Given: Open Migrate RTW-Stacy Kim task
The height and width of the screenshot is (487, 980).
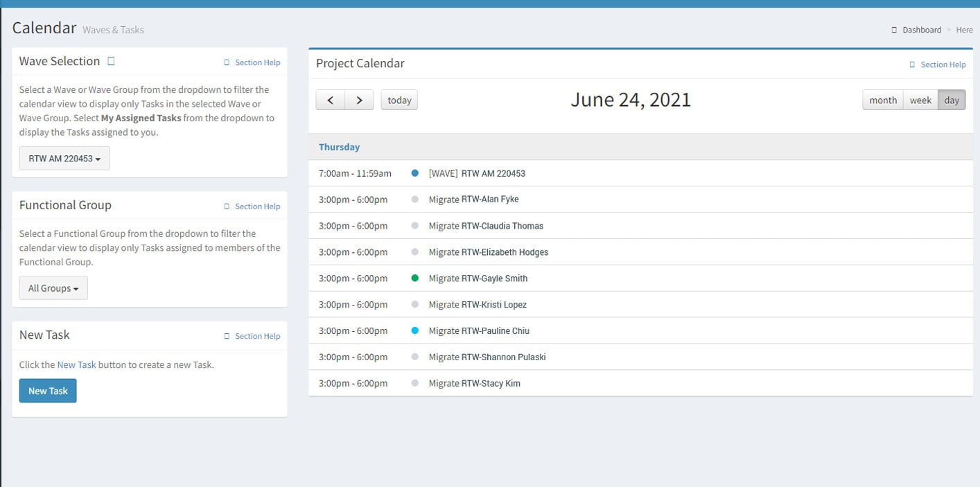Looking at the screenshot, I should coord(474,384).
